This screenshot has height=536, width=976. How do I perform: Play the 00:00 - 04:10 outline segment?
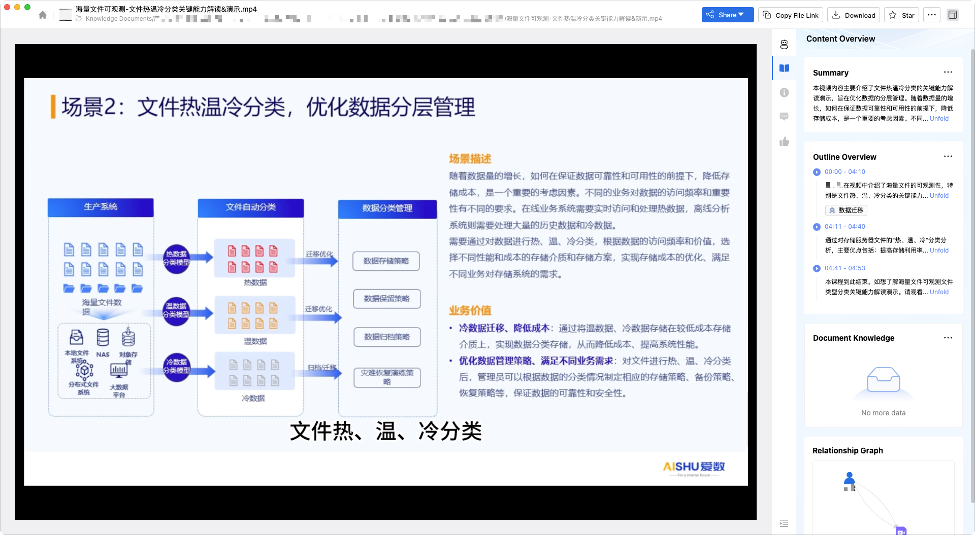click(x=819, y=172)
